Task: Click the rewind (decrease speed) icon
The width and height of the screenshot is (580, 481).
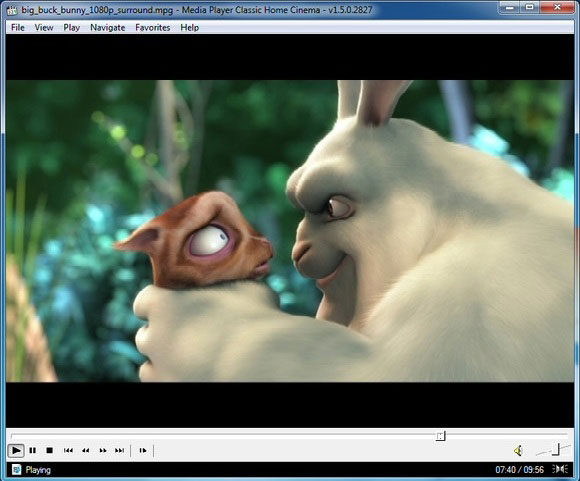Action: pyautogui.click(x=85, y=450)
